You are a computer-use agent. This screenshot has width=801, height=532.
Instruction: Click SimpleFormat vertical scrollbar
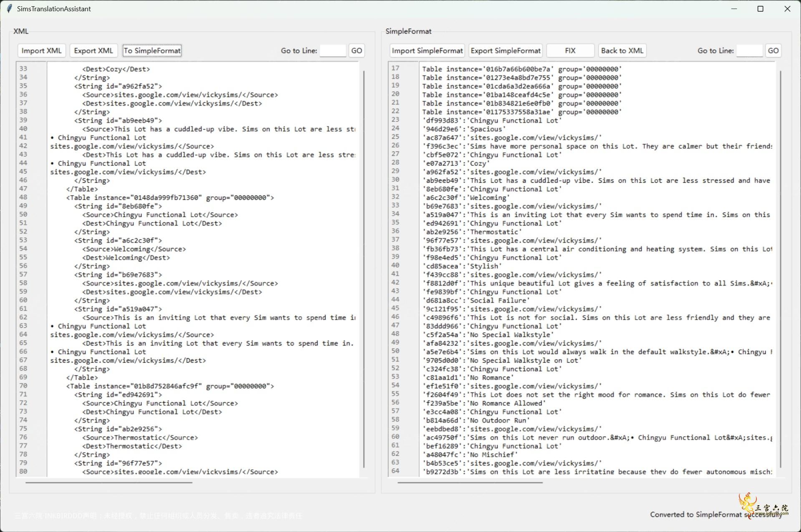coord(781,269)
